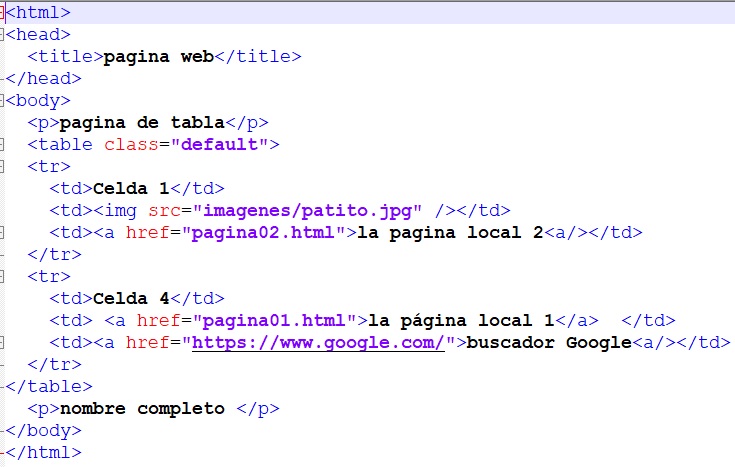Viewport: 735px width, 467px height.
Task: Click the <tr> tag above Celda 1
Action: (x=49, y=166)
